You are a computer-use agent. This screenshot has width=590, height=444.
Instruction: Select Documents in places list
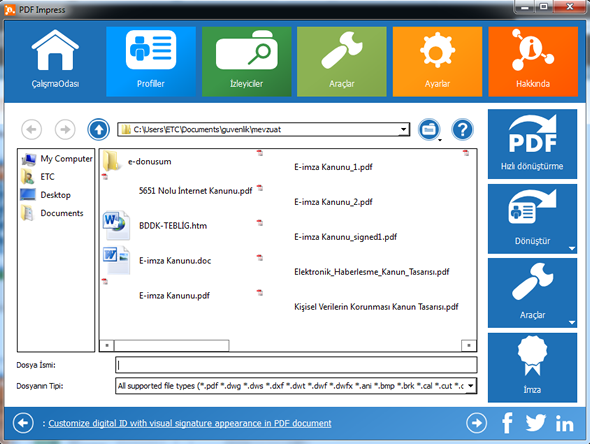pos(52,213)
